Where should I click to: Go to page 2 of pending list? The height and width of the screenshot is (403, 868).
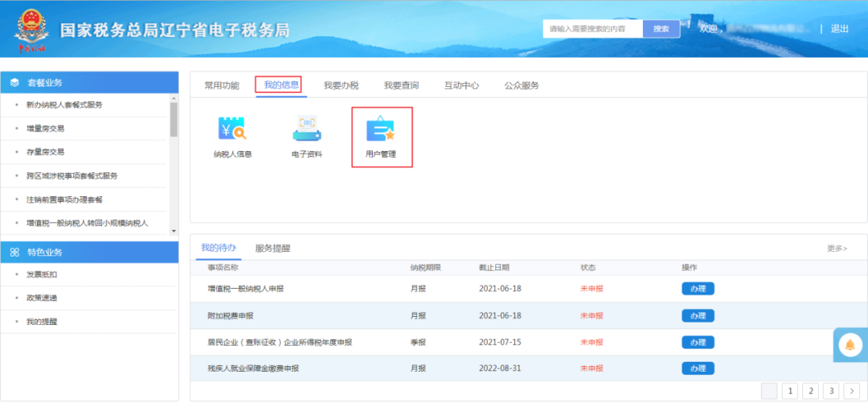point(811,391)
